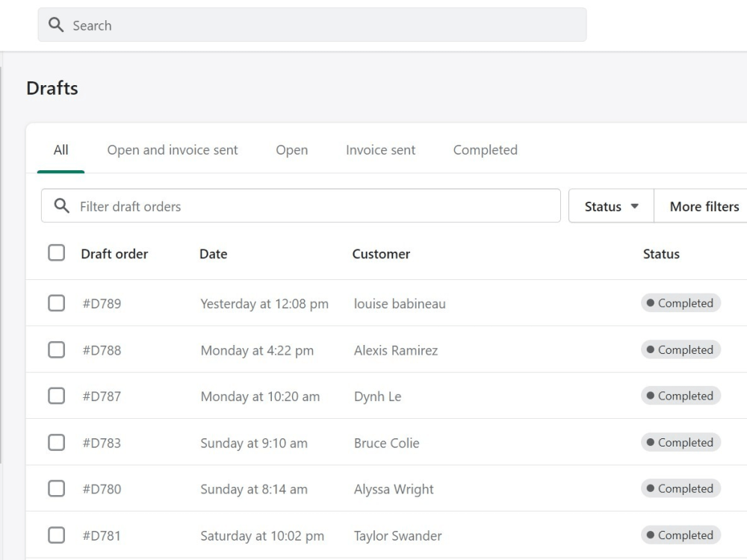
Task: Click the magnifier icon in the top Search bar
Action: coord(56,25)
